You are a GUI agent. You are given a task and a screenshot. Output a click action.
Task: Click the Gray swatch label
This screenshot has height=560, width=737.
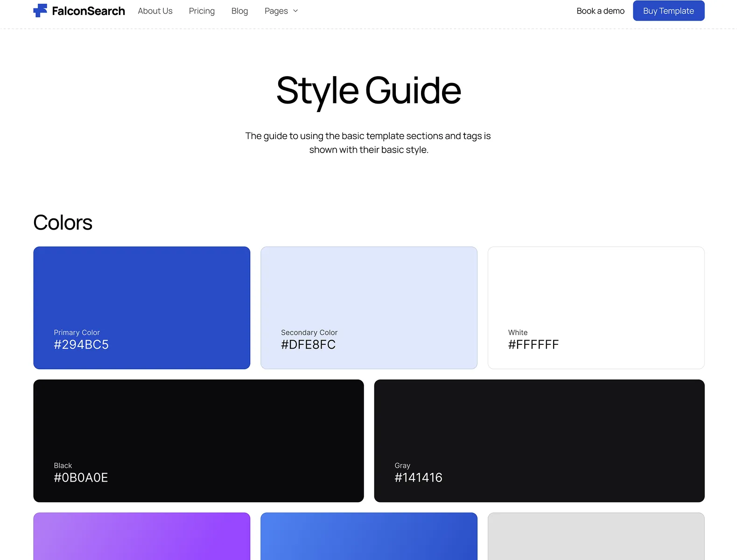tap(402, 466)
